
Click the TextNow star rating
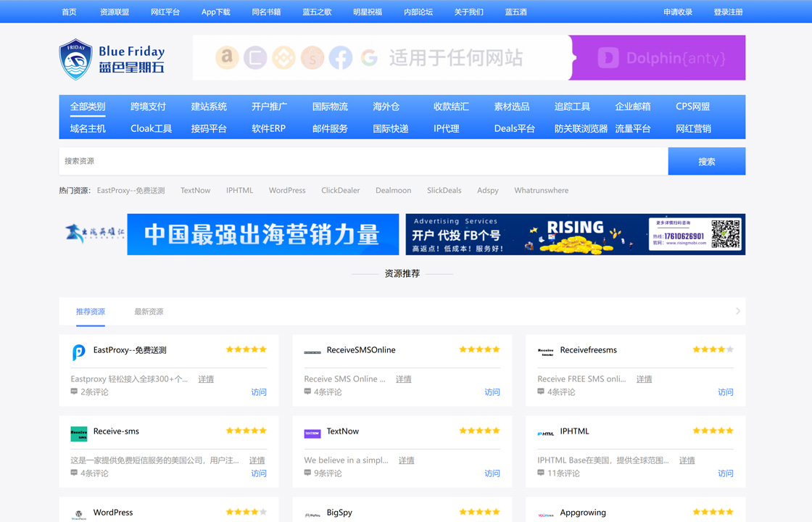pyautogui.click(x=479, y=431)
